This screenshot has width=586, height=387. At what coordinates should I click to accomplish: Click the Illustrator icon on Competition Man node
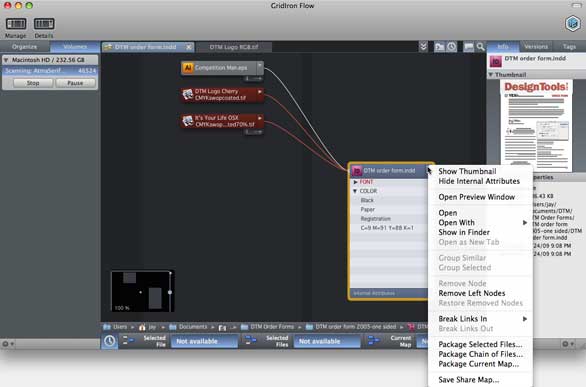coord(188,68)
